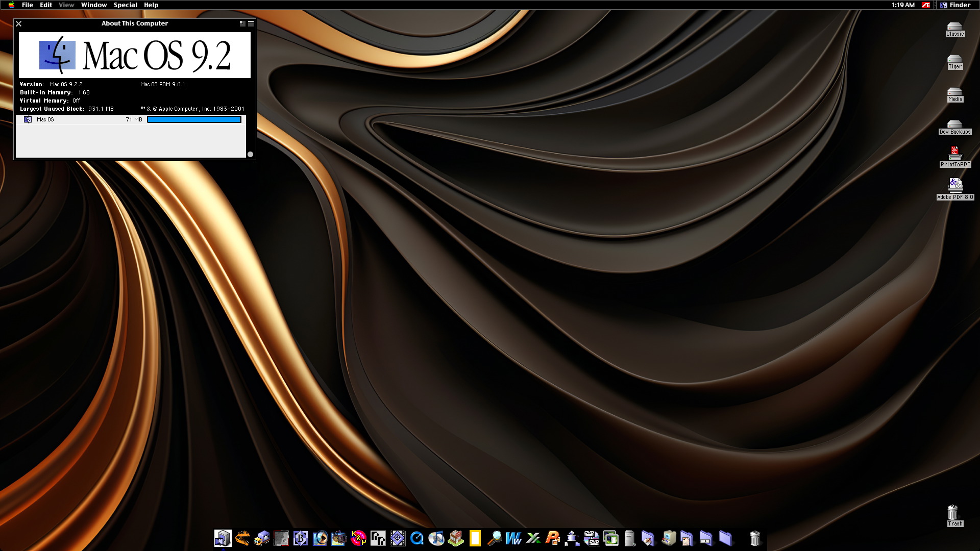Open the Trash icon in the dock
Image resolution: width=980 pixels, height=551 pixels.
click(x=755, y=538)
